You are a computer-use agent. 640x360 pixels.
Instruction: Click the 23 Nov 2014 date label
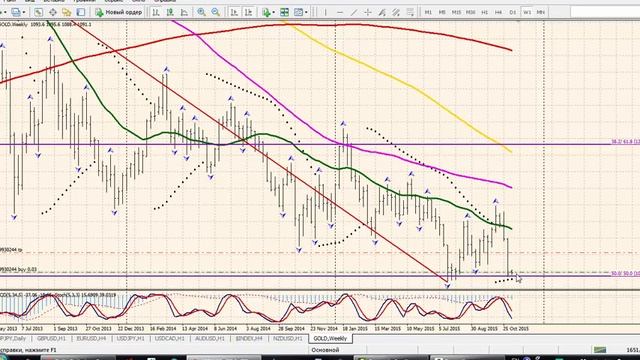tap(324, 328)
